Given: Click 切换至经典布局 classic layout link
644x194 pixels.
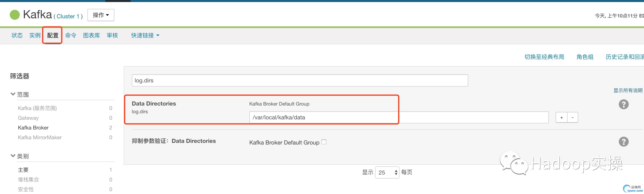Looking at the screenshot, I should pos(544,57).
